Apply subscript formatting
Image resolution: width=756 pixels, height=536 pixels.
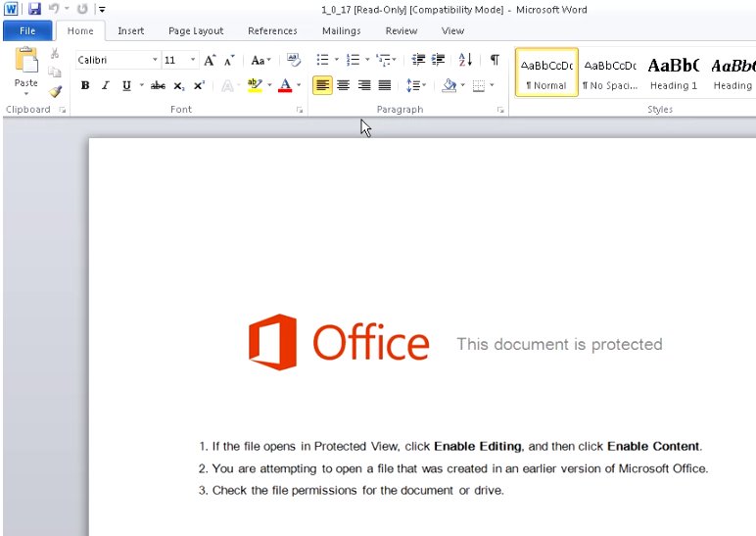179,86
